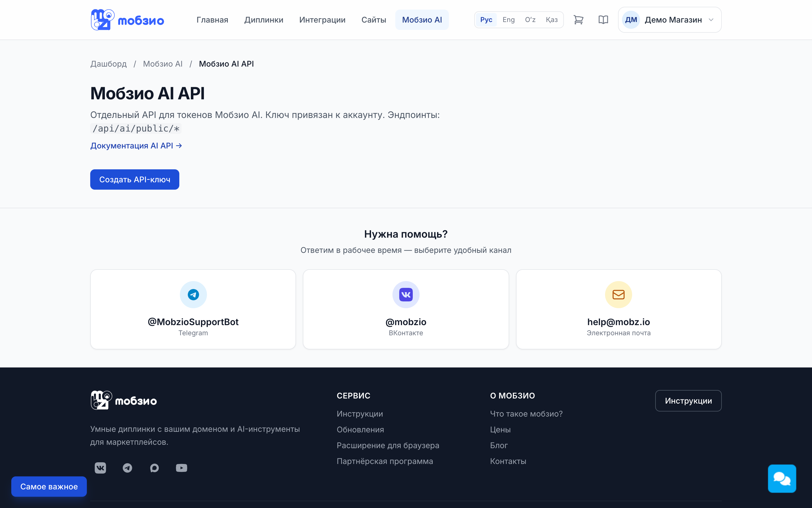This screenshot has height=508, width=812.
Task: Open Интеграции in the top navigation
Action: (323, 20)
